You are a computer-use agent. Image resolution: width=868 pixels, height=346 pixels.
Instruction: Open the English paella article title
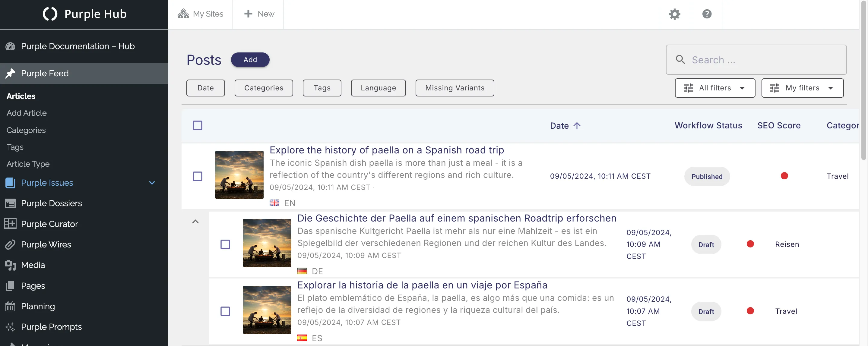point(386,150)
